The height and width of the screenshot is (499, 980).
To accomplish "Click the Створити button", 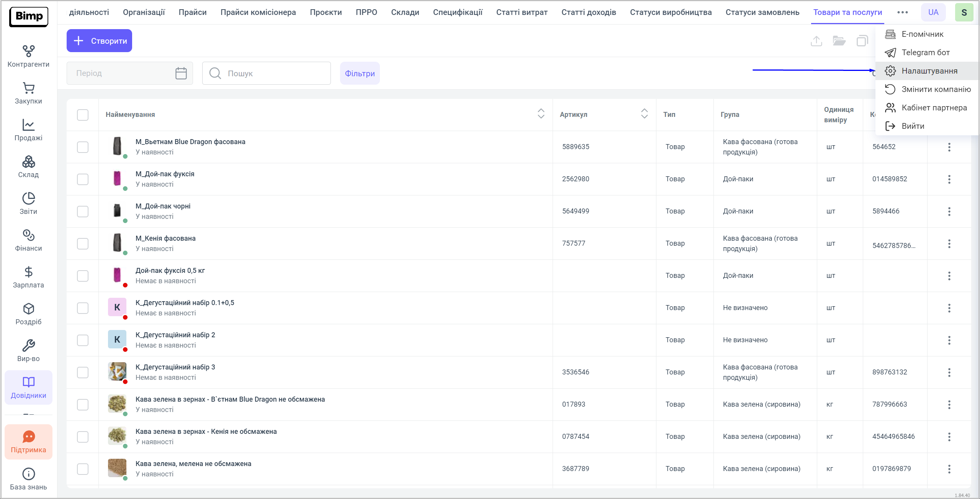I will (99, 41).
